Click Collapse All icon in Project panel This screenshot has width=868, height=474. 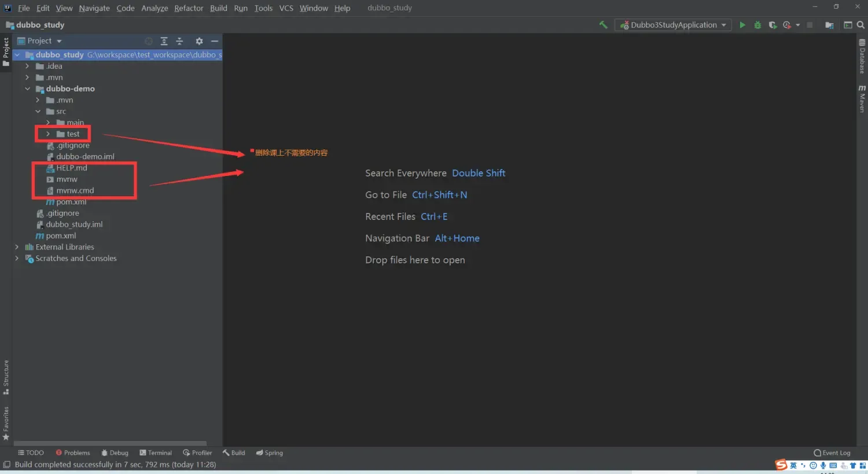(x=179, y=41)
